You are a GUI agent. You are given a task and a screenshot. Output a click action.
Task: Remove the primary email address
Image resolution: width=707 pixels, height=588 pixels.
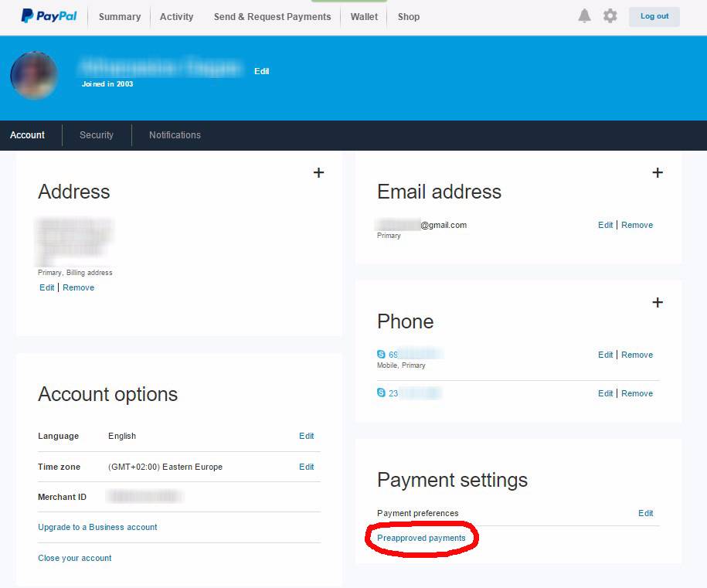637,225
